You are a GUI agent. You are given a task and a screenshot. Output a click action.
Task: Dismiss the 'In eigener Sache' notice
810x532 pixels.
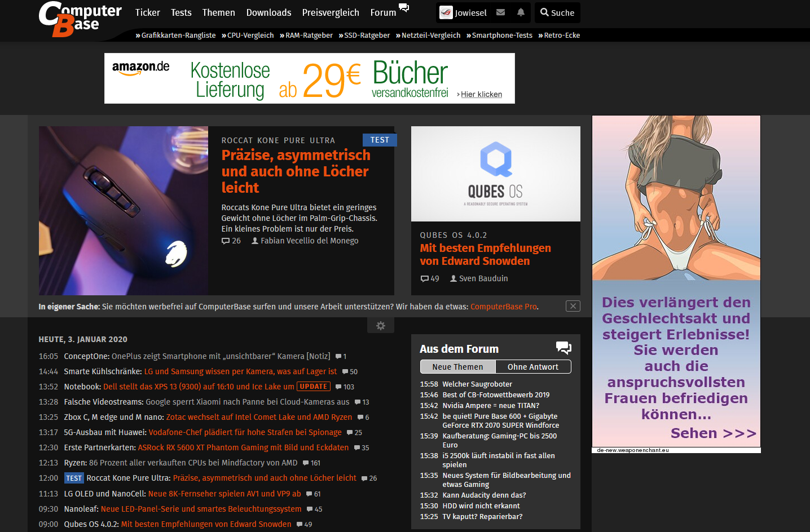[573, 306]
